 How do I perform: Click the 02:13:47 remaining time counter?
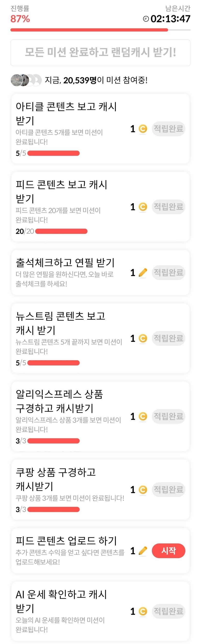(170, 19)
